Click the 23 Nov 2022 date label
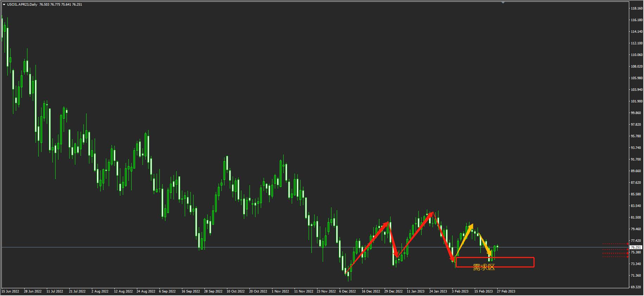Image resolution: width=644 pixels, height=296 pixels. tap(326, 291)
